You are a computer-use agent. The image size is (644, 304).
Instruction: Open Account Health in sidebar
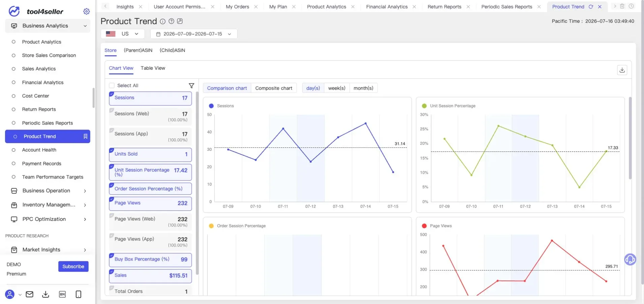[39, 150]
